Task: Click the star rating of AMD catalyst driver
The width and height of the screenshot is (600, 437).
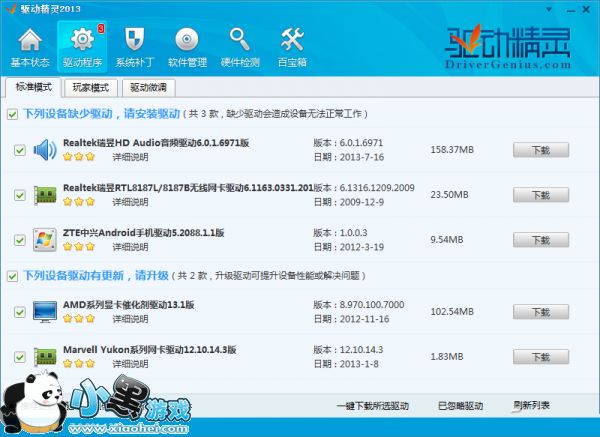Action: pyautogui.click(x=79, y=318)
